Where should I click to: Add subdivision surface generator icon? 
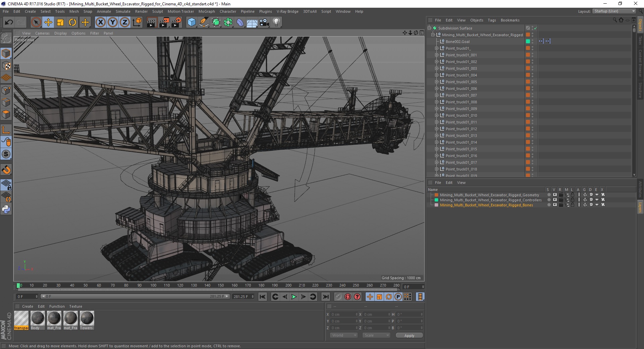(216, 22)
